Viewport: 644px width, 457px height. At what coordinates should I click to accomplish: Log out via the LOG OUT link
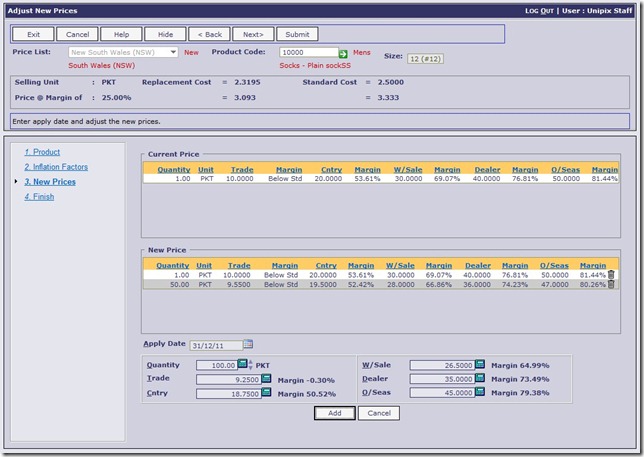pyautogui.click(x=540, y=10)
